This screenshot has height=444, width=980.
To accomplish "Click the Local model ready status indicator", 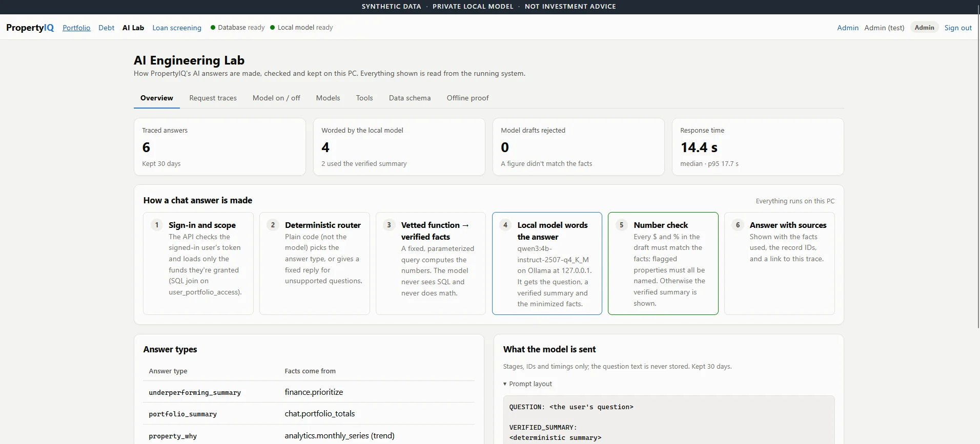I will [301, 28].
